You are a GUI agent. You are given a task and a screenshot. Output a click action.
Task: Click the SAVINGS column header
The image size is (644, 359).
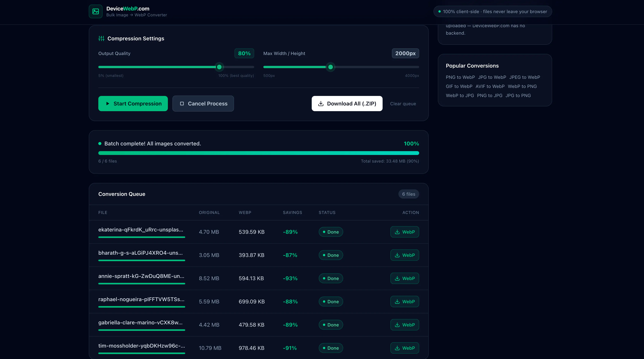pyautogui.click(x=292, y=213)
